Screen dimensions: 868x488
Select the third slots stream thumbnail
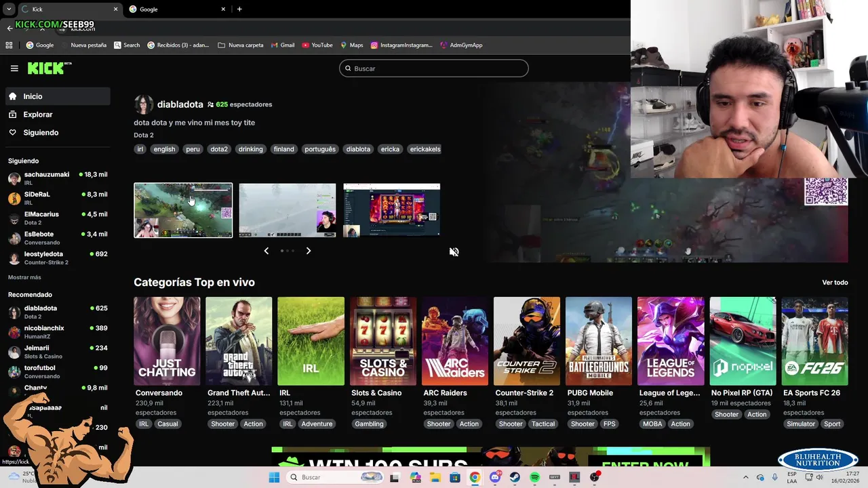click(392, 210)
